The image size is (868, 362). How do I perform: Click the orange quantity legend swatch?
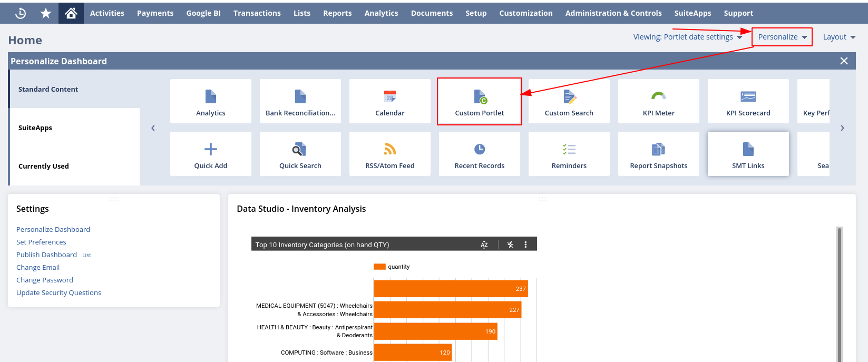click(379, 267)
